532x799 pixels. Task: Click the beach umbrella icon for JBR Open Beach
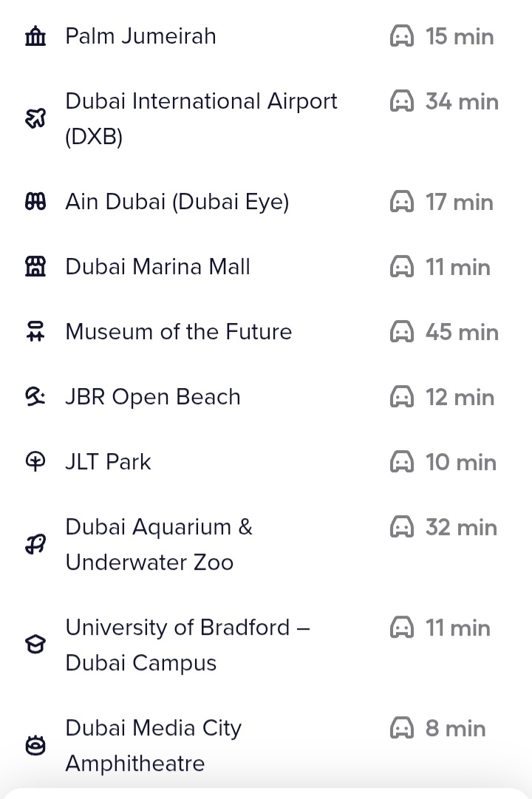(x=35, y=398)
